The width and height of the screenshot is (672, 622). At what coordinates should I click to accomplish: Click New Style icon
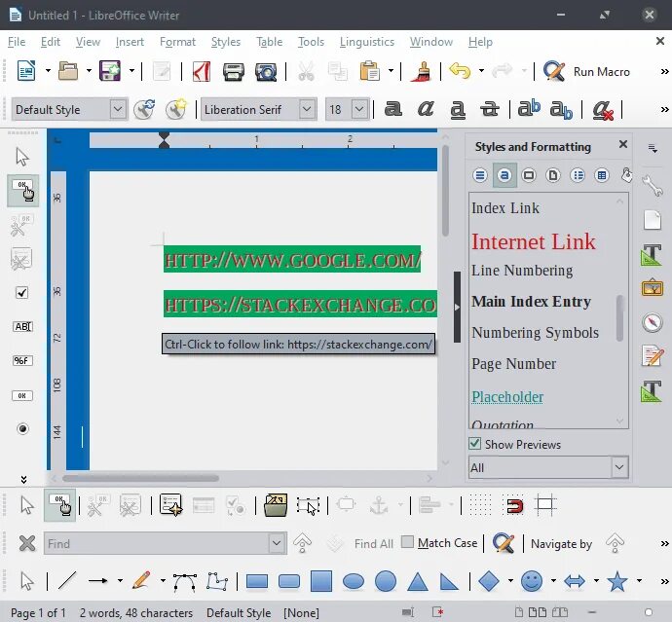pos(176,109)
